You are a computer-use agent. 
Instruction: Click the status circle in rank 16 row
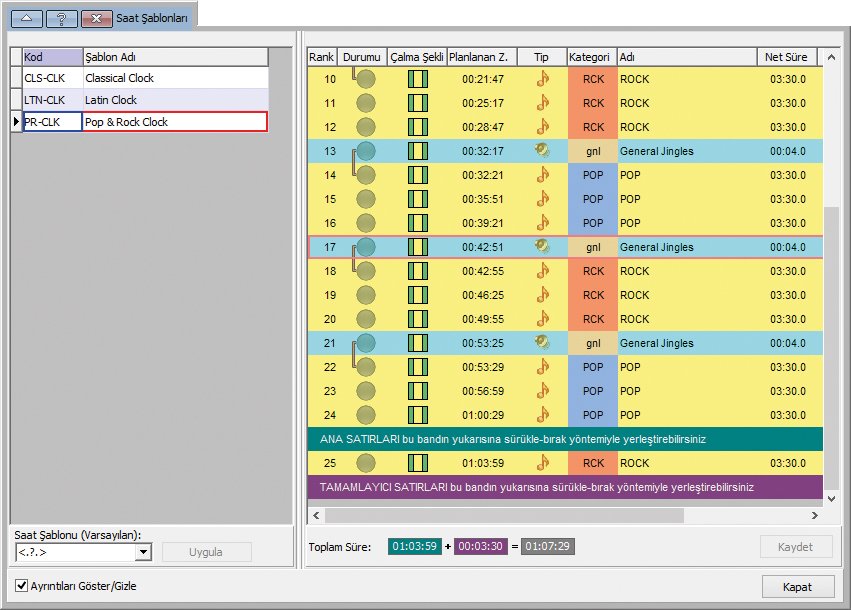click(366, 223)
